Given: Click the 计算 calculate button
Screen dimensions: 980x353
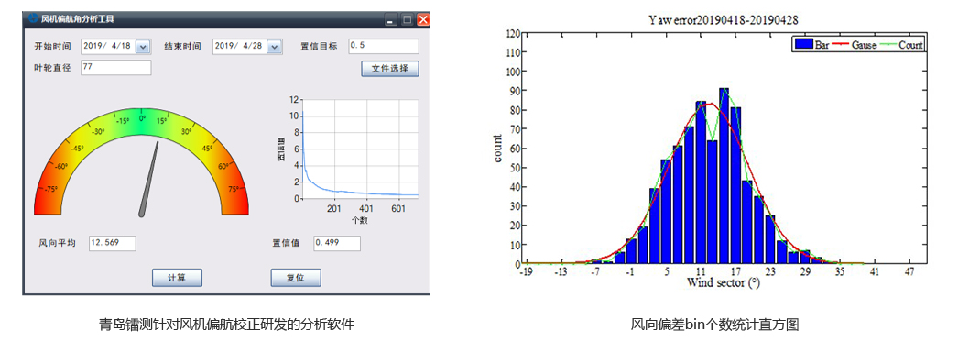Looking at the screenshot, I should pos(177,277).
